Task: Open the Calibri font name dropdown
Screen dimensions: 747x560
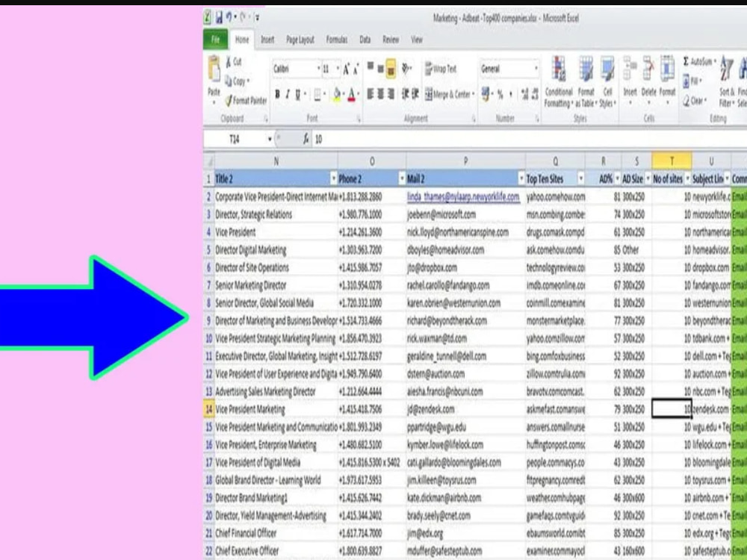Action: click(x=319, y=69)
